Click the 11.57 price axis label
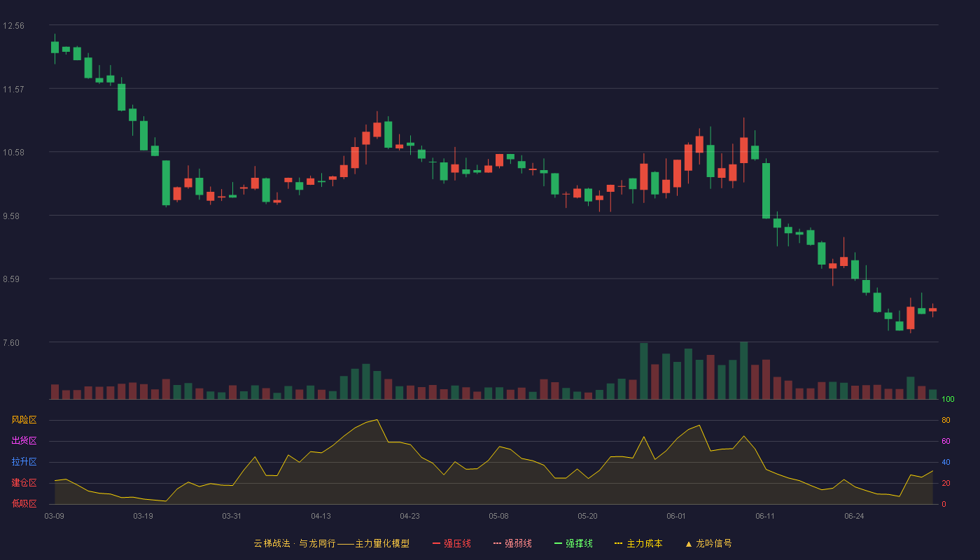 (13, 90)
